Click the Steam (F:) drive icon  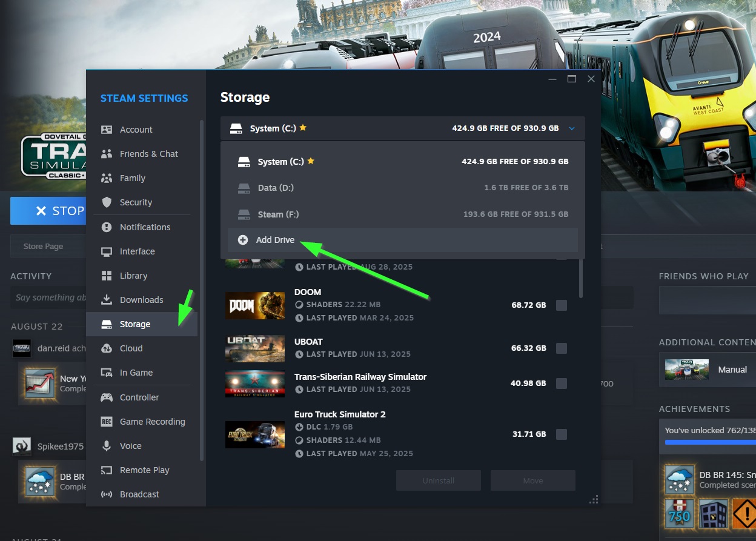pyautogui.click(x=244, y=214)
